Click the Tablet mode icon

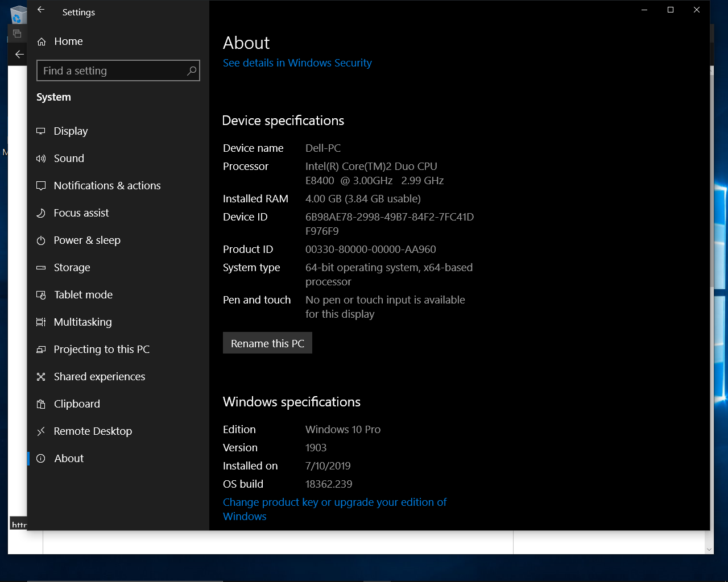coord(41,295)
